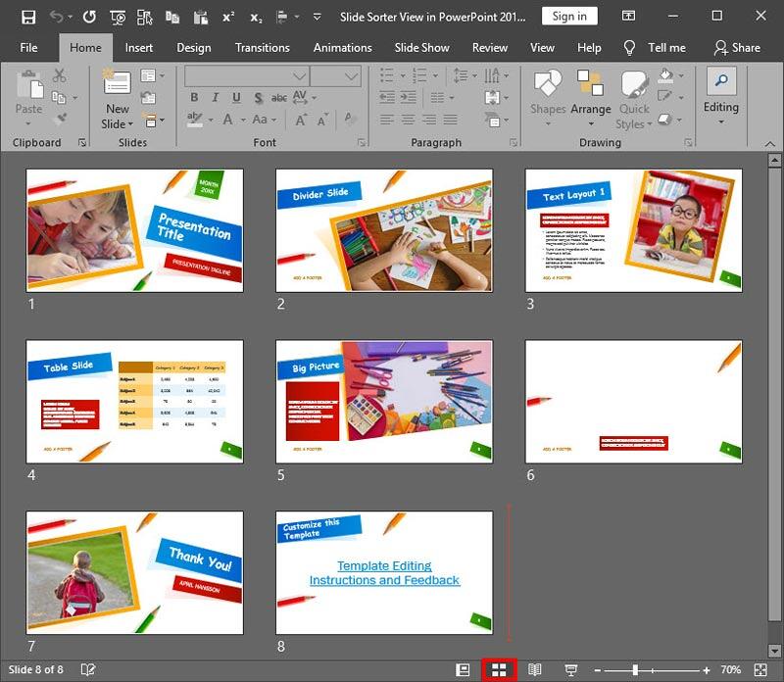Screen dimensions: 784x682
Task: Save the presentation via Quick Access toolbar
Action: tap(28, 16)
